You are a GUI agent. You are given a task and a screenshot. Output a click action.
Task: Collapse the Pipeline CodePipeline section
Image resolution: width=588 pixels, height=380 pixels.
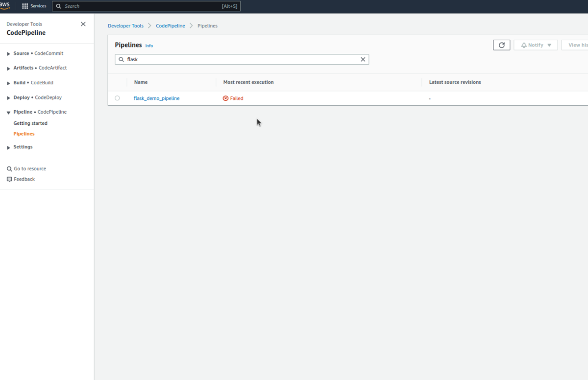coord(8,112)
